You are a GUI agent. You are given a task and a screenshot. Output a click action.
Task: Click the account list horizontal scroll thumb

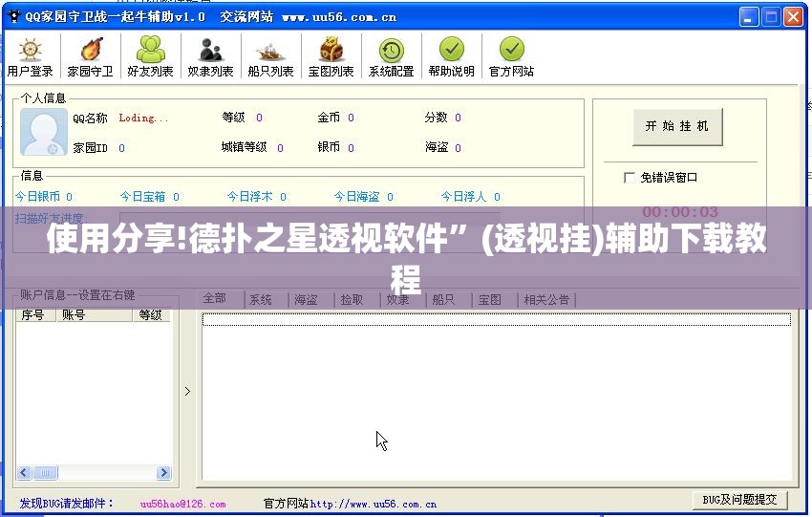point(45,472)
